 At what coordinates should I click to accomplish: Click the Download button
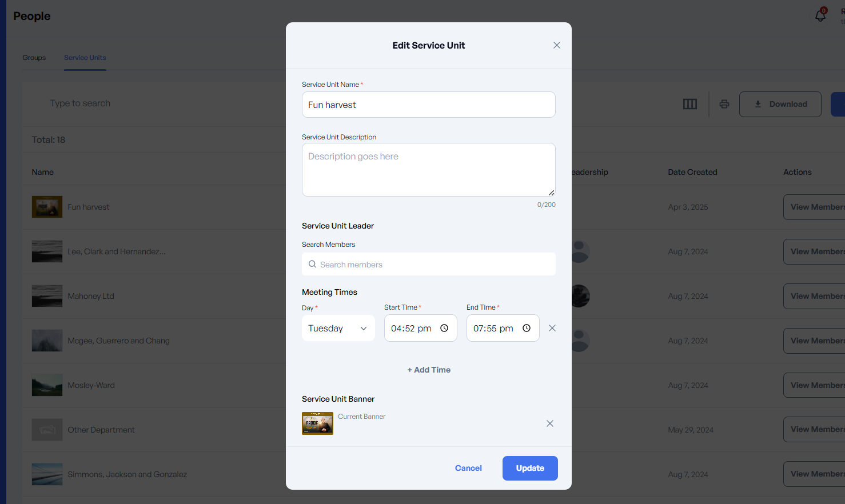780,104
